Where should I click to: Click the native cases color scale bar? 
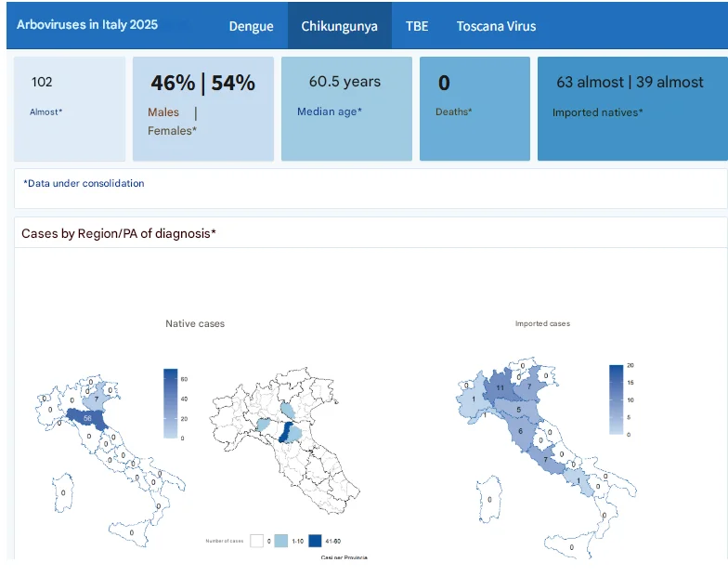[x=171, y=403]
